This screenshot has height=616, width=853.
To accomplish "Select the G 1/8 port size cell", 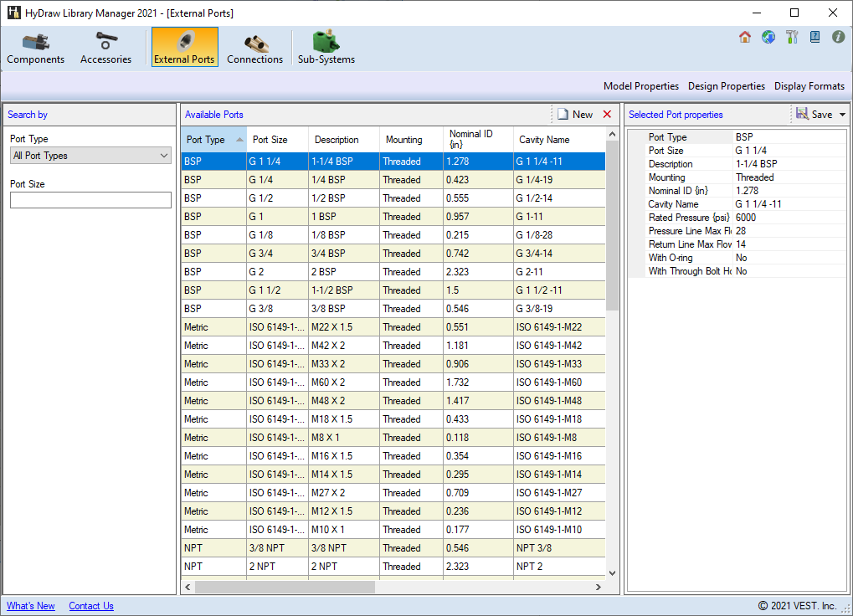I will click(277, 235).
